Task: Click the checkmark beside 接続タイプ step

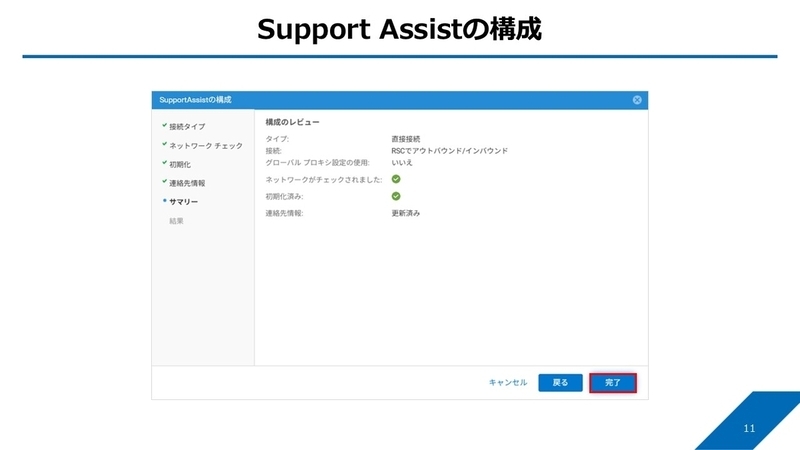Action: [164, 125]
